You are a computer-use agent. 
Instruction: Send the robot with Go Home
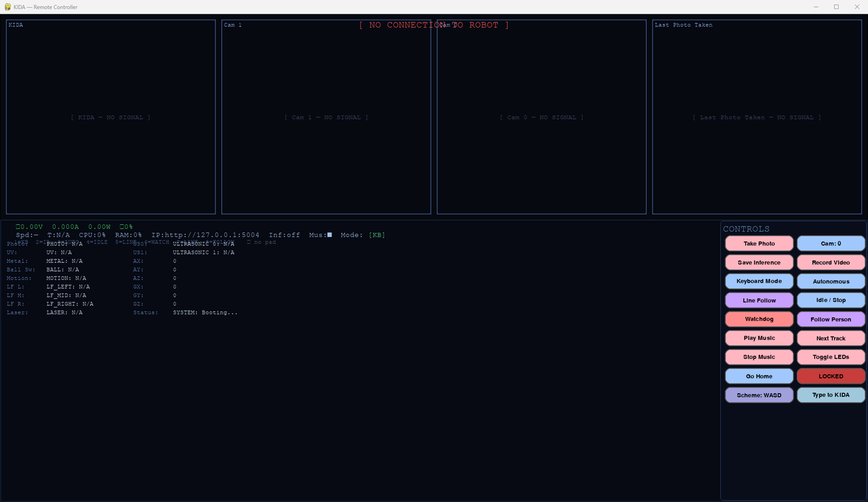759,377
